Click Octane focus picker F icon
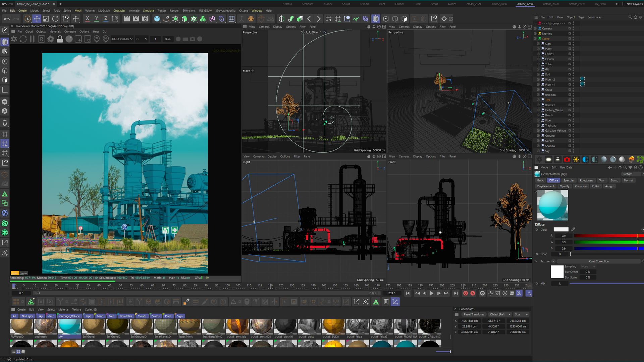Image resolution: width=644 pixels, height=362 pixels. [97, 39]
